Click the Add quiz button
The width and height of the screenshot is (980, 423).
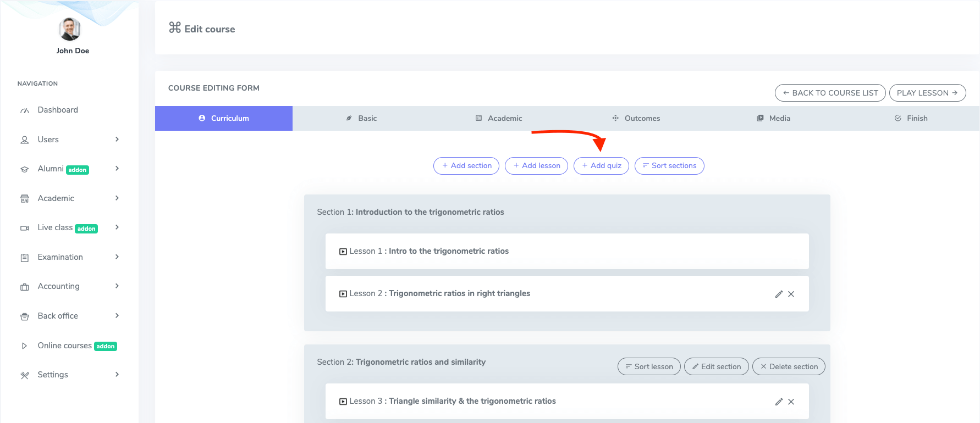click(x=601, y=166)
